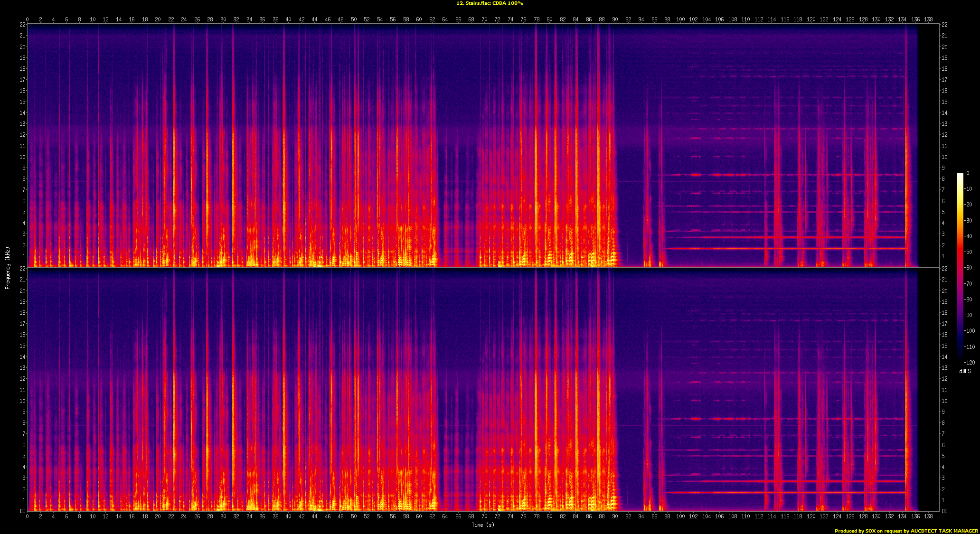The height and width of the screenshot is (534, 980).
Task: Click the 10 kHz label on the upper-left frequency axis
Action: [22, 157]
